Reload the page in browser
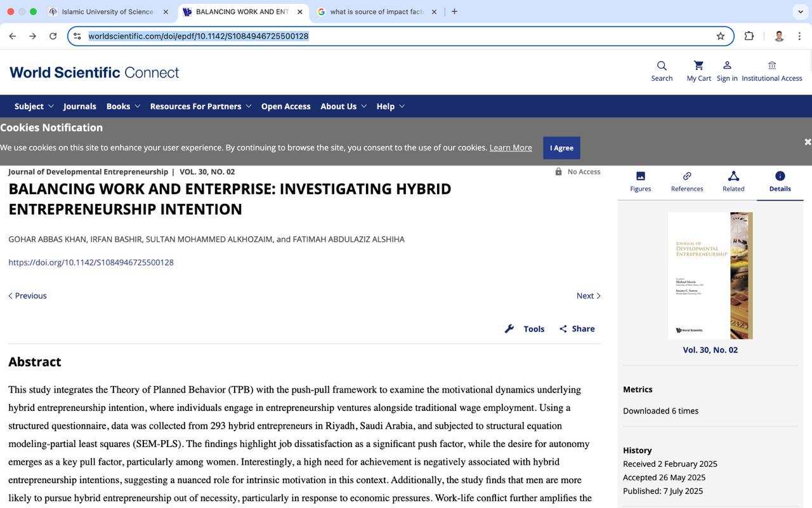The width and height of the screenshot is (812, 508). 53,36
